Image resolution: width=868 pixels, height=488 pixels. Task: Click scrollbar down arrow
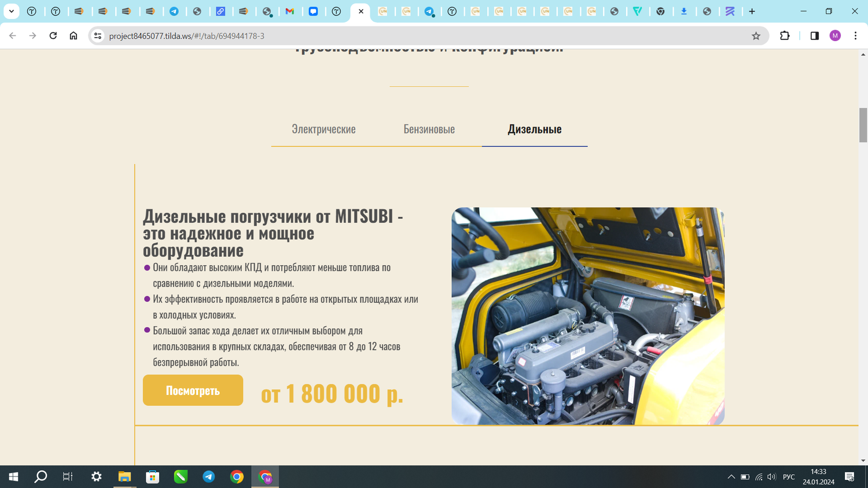pos(863,460)
